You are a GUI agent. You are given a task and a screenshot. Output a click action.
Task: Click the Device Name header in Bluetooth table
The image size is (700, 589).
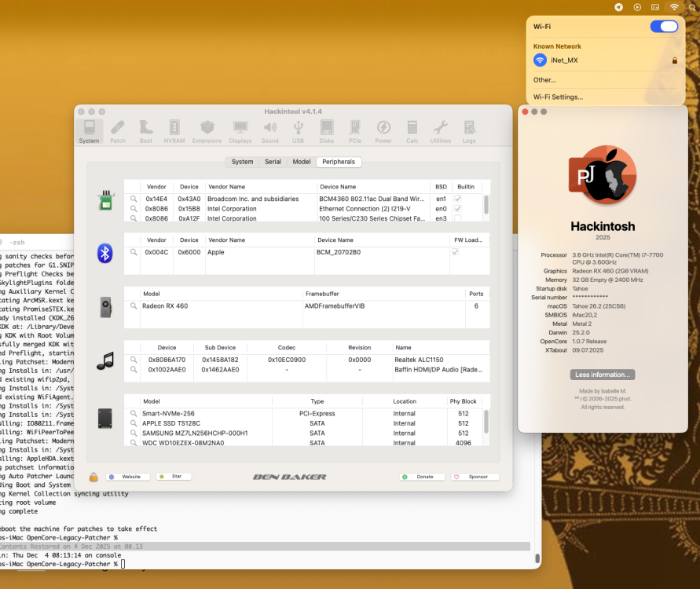coord(335,240)
